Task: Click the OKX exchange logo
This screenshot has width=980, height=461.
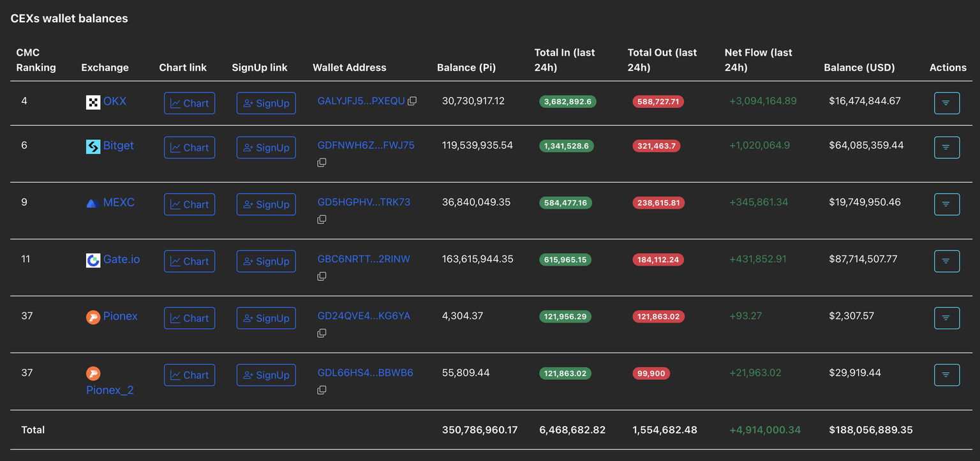Action: click(93, 102)
